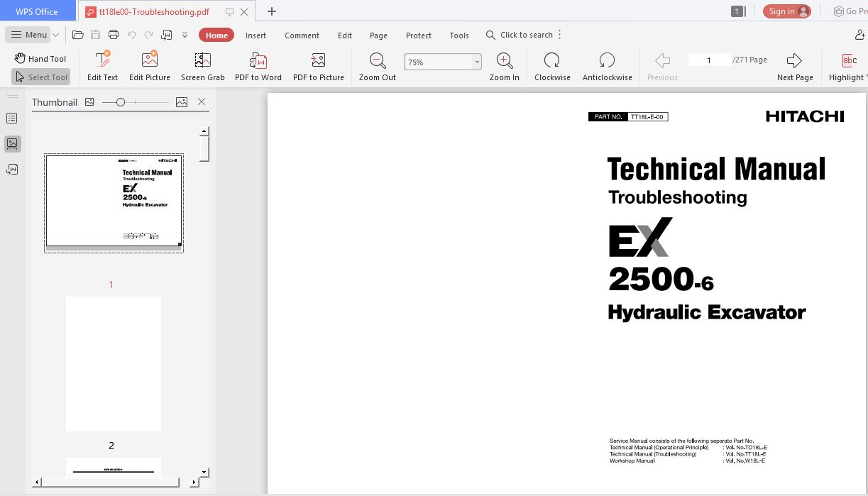The height and width of the screenshot is (496, 868).
Task: Open the PDF to Picture converter
Action: pos(319,67)
